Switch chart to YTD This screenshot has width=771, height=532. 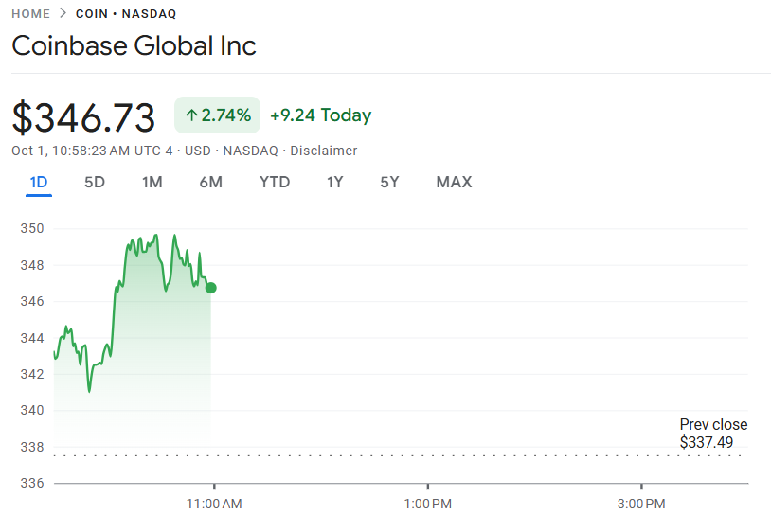coord(275,182)
